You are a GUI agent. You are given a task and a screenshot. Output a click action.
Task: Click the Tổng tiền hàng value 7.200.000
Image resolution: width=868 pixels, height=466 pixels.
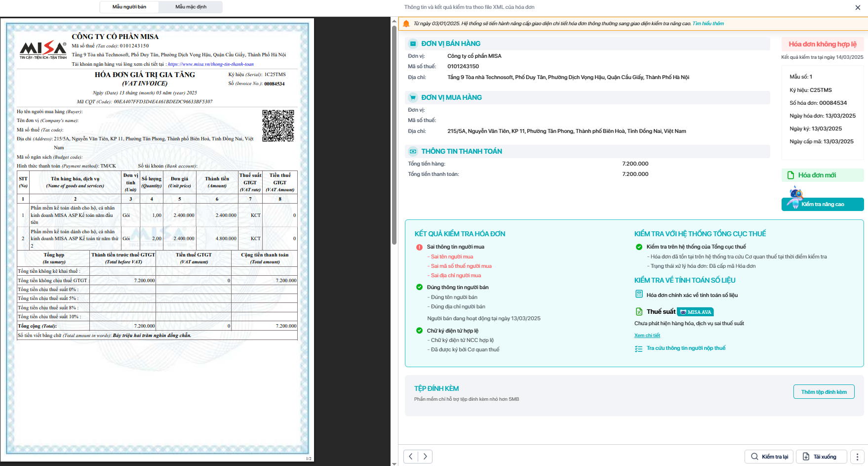click(x=635, y=164)
